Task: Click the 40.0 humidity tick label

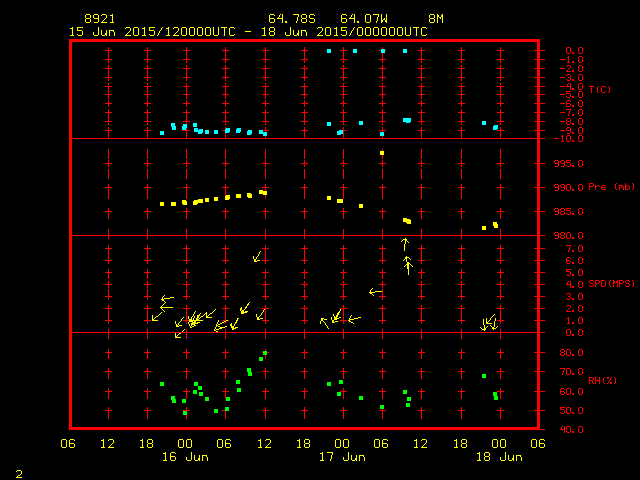Action: pos(567,430)
